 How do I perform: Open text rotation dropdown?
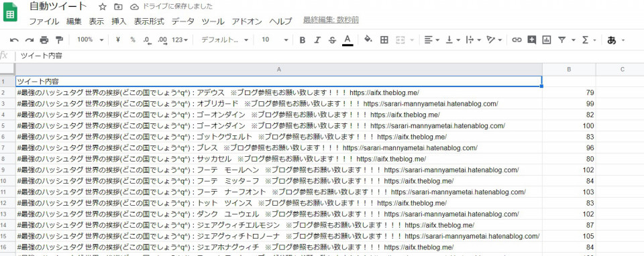494,40
